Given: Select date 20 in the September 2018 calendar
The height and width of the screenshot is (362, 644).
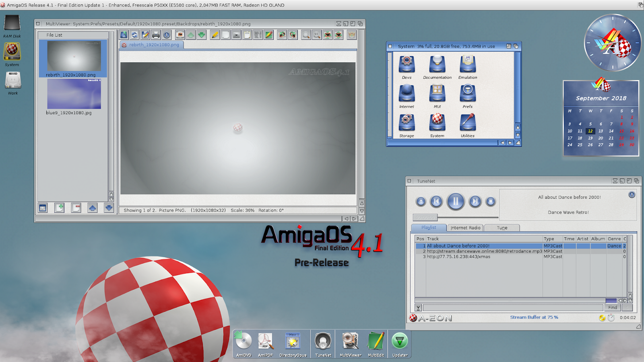Looking at the screenshot, I should [x=601, y=138].
